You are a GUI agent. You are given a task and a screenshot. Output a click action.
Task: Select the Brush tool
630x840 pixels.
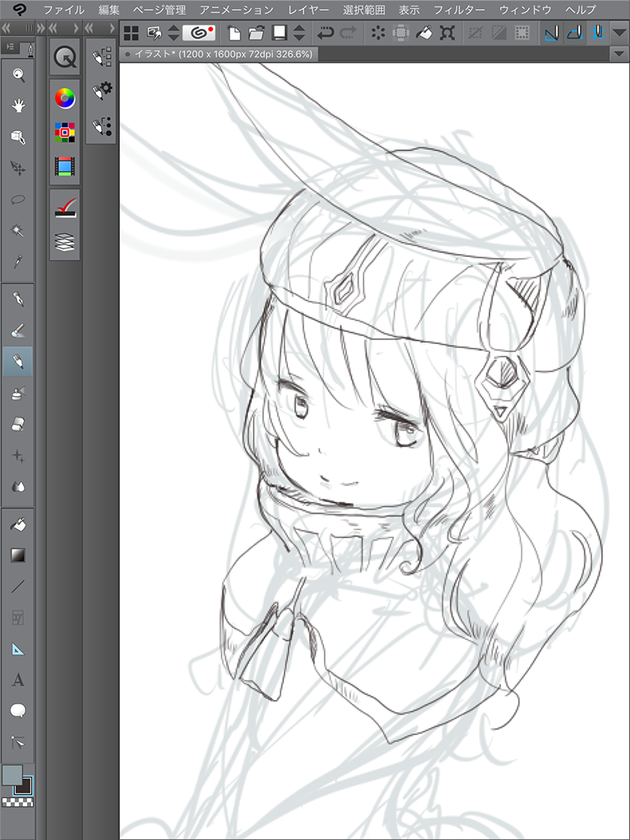coord(18,331)
